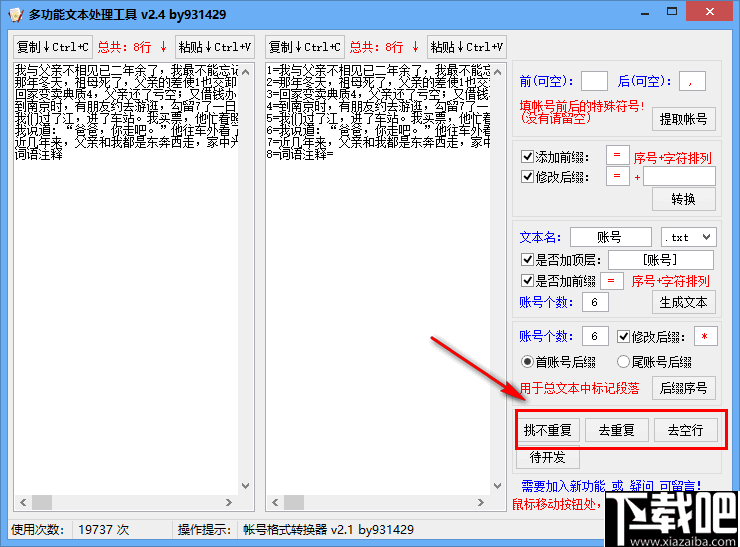Click the 转换 button

click(684, 199)
